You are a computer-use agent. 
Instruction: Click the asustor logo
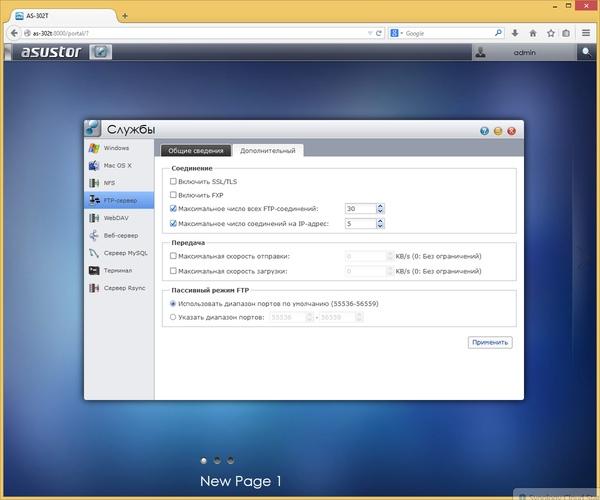51,52
